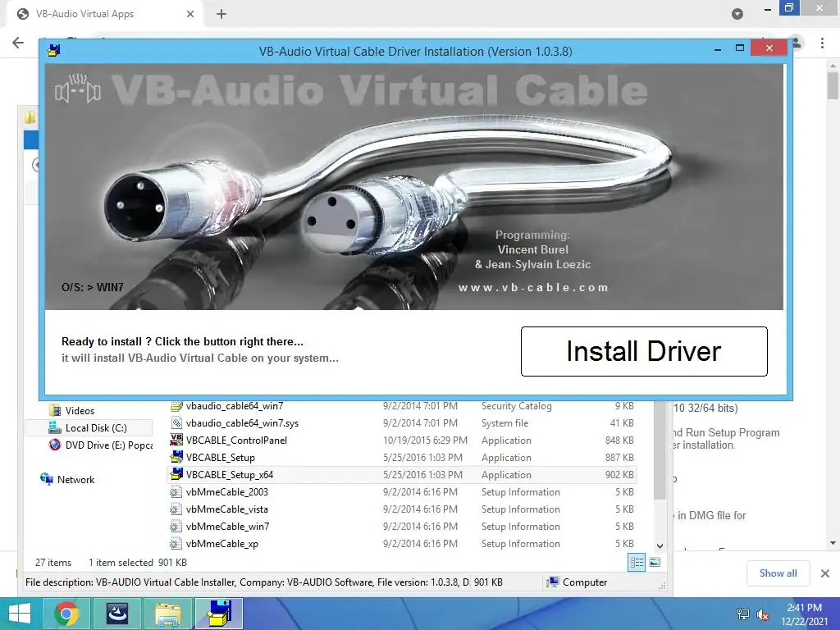The width and height of the screenshot is (840, 630).
Task: Open Network in the Explorer sidebar
Action: 67,479
